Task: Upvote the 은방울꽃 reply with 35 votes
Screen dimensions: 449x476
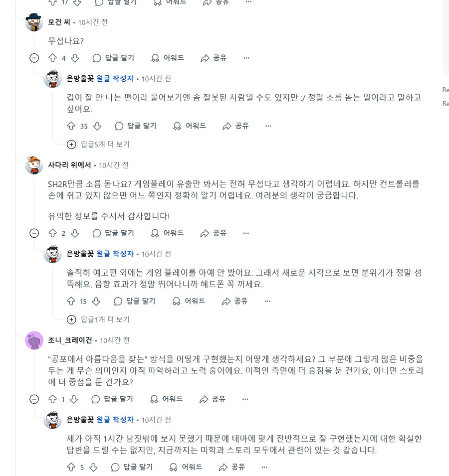Action: 71,126
